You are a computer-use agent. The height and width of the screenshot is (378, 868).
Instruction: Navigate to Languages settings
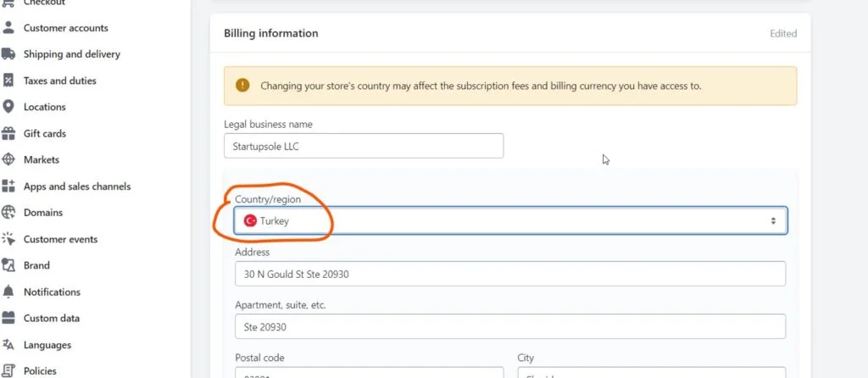coord(47,345)
